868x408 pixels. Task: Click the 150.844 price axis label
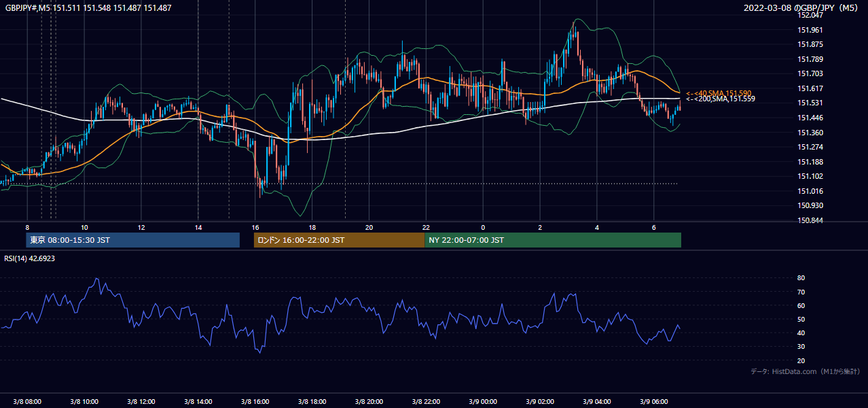point(811,221)
